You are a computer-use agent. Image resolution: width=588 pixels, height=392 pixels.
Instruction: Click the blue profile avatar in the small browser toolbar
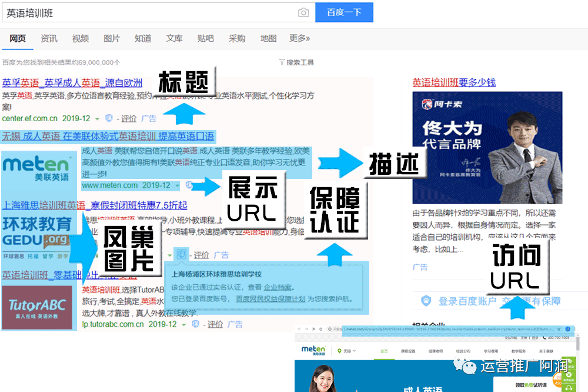click(x=568, y=329)
